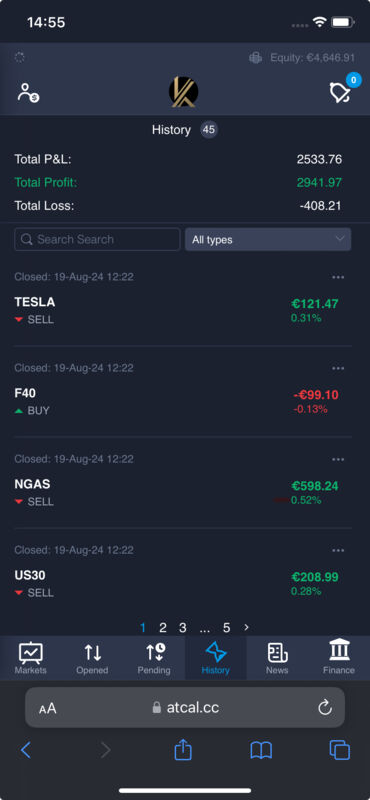Click next page arrow in pagination
Viewport: 370px width, 800px height.
(x=246, y=627)
